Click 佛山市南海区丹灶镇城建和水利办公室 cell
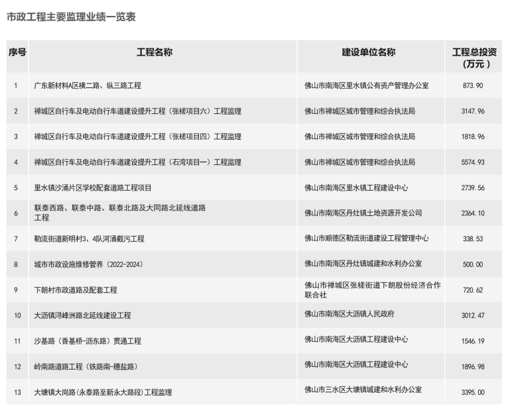This screenshot has width=510, height=420. (x=363, y=264)
